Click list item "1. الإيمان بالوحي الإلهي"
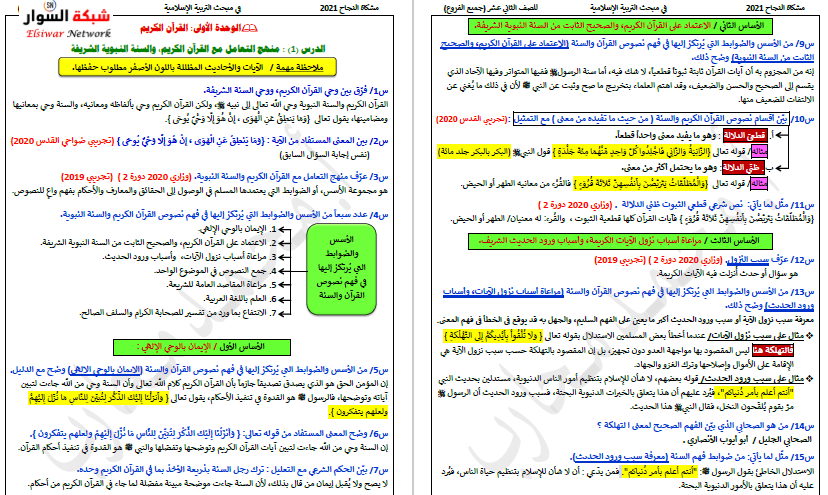Image resolution: width=828 pixels, height=495 pixels. [x=237, y=229]
